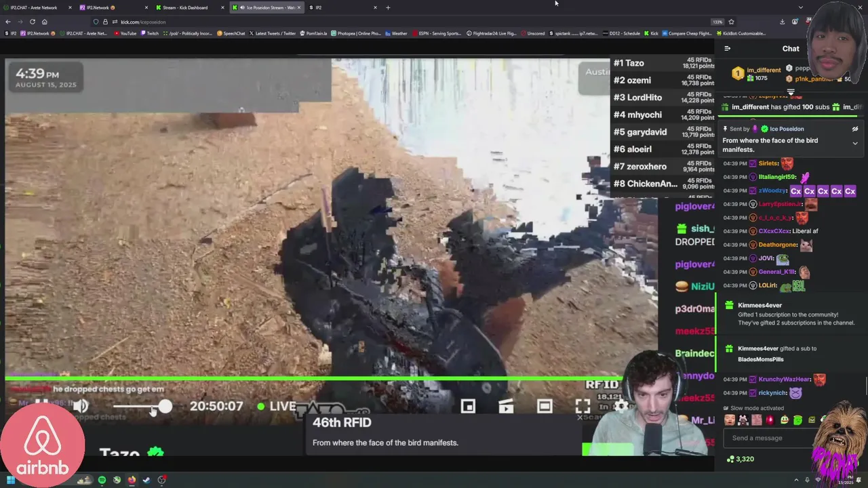
Task: Click #1 Tazo leaderboard entry in stream
Action: 662,63
